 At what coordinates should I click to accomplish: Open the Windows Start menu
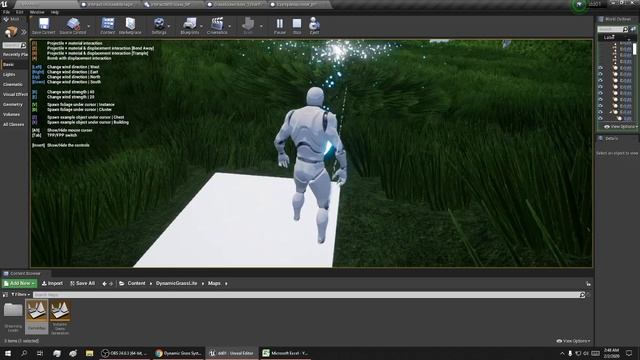8,353
